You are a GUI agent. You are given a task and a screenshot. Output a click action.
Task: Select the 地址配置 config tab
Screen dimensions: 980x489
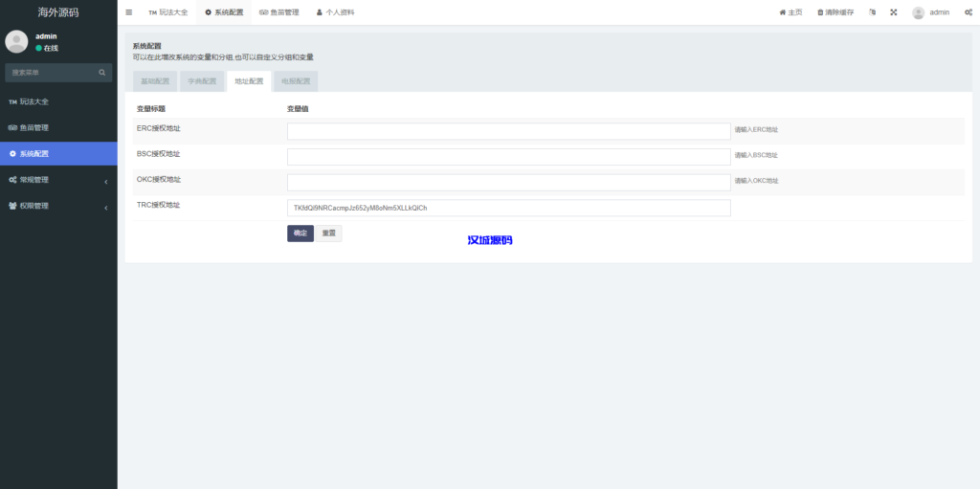(x=249, y=81)
